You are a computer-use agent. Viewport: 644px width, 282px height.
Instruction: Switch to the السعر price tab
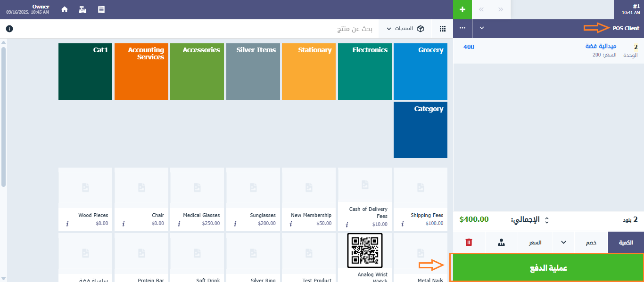click(535, 242)
